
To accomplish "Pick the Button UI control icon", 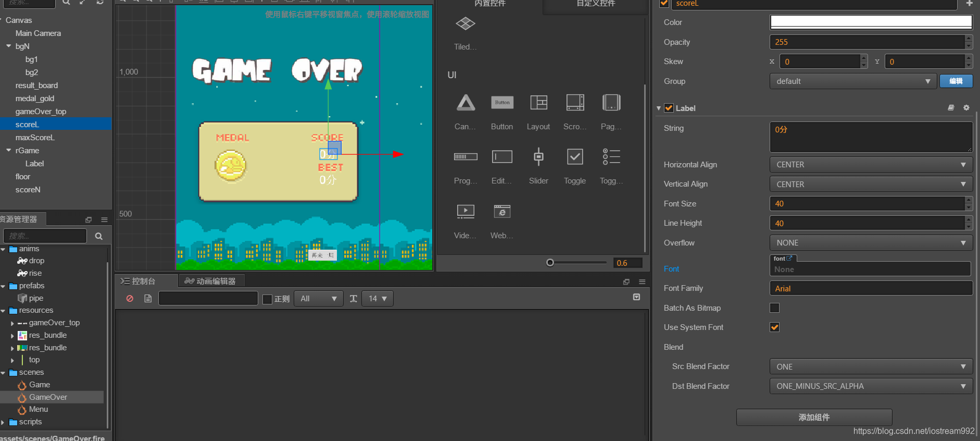I will [x=502, y=103].
